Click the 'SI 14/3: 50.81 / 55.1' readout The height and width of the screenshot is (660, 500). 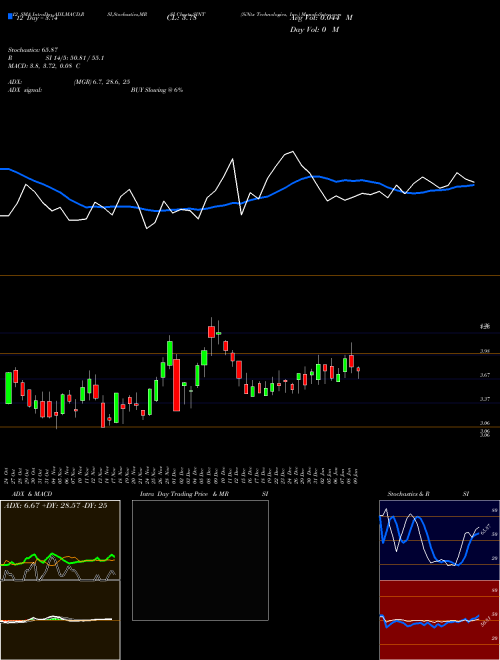75,58
